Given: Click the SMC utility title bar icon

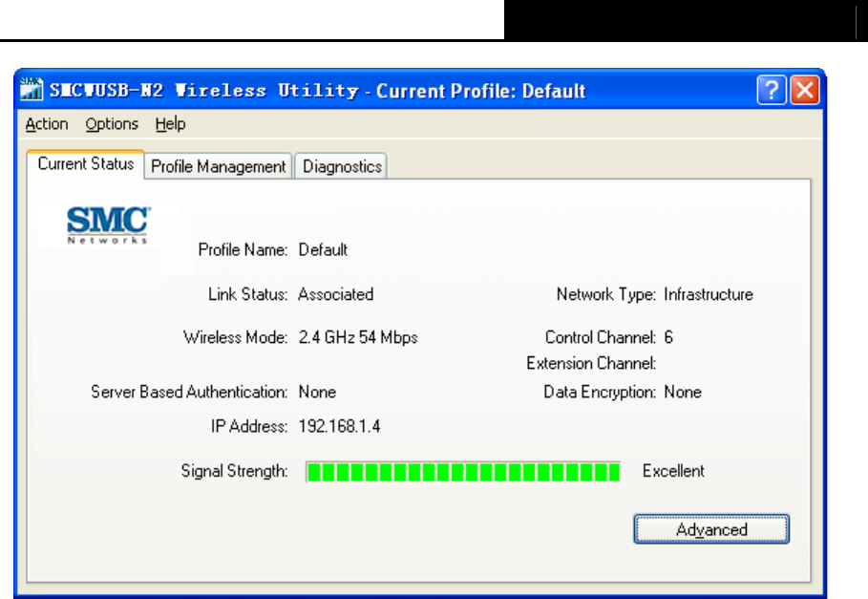Looking at the screenshot, I should tap(31, 89).
